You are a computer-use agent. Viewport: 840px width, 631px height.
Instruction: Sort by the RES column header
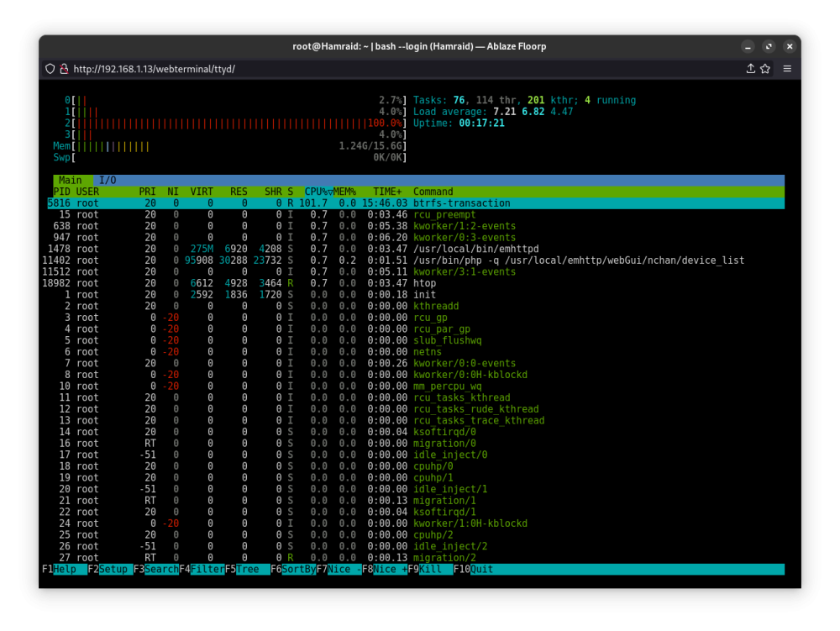coord(239,192)
